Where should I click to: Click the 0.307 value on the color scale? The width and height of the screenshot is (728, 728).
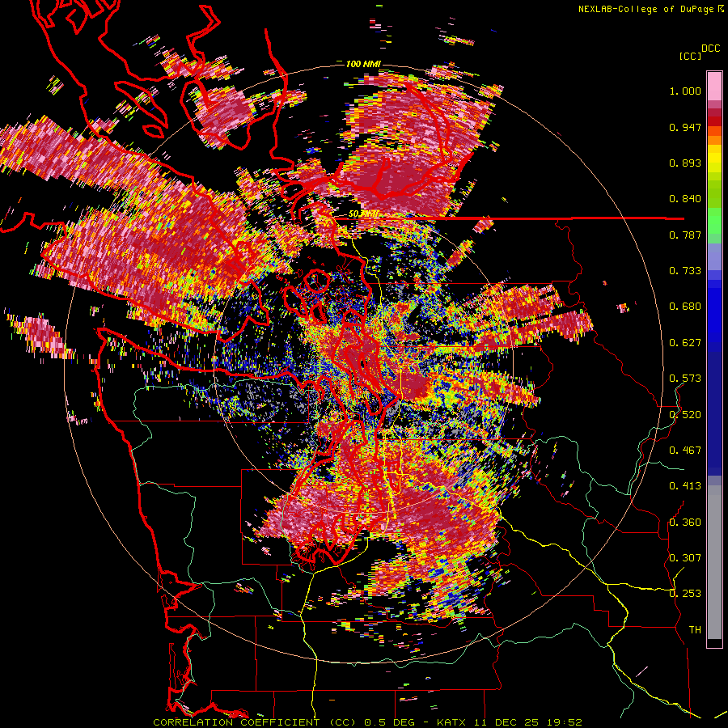pyautogui.click(x=685, y=558)
